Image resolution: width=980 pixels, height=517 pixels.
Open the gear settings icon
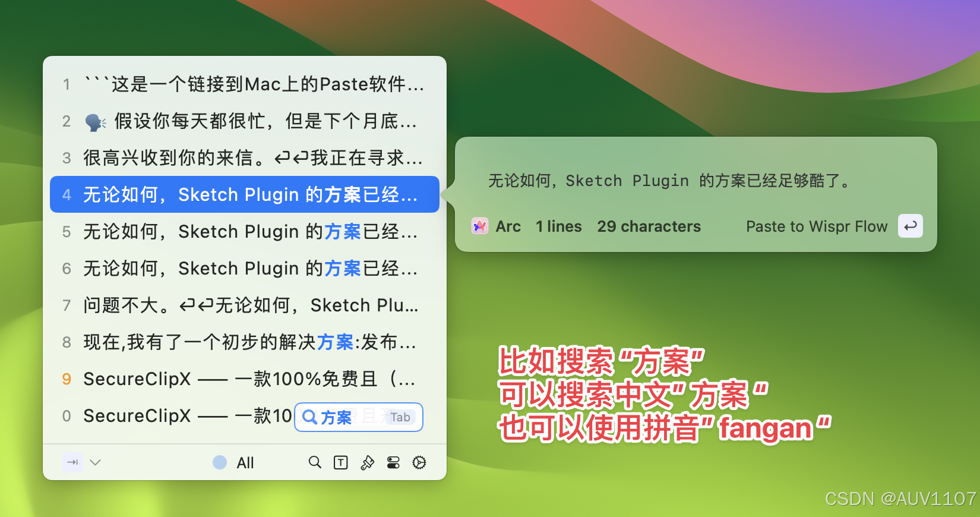click(419, 462)
